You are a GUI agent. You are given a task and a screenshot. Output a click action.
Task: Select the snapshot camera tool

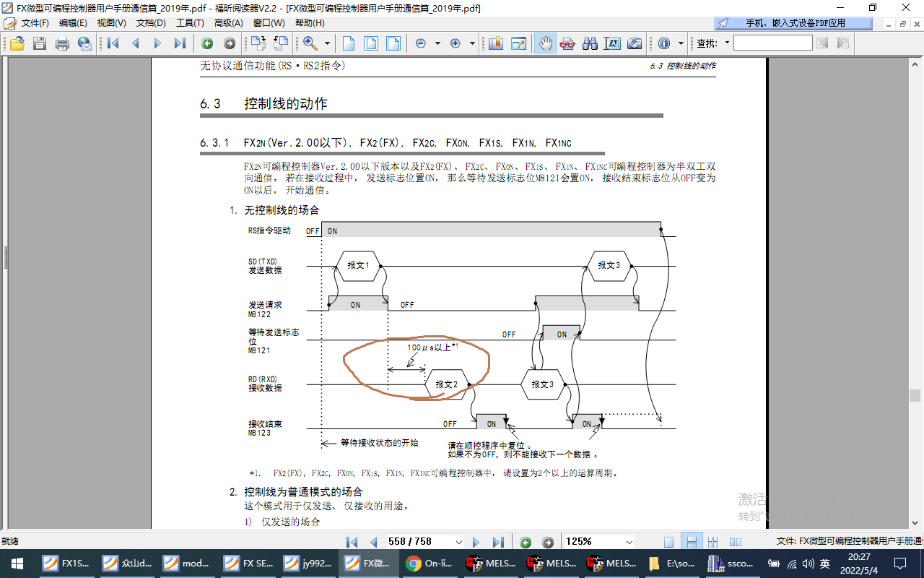634,43
